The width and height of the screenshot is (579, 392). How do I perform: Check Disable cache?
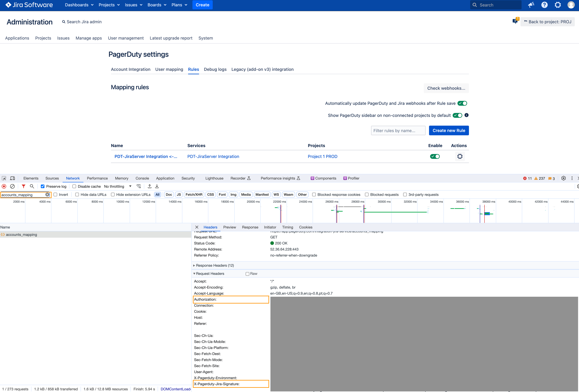(x=74, y=186)
